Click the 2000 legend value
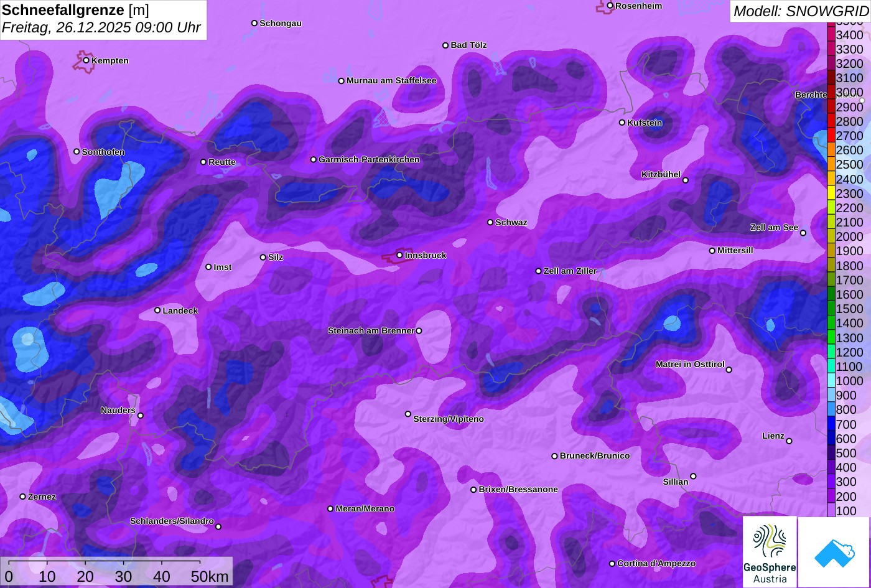871x588 pixels. click(850, 236)
